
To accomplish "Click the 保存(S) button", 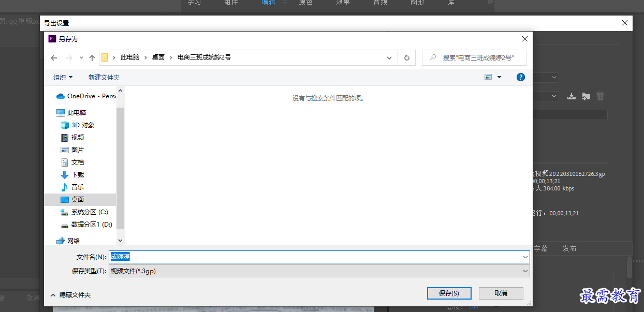I will point(449,293).
